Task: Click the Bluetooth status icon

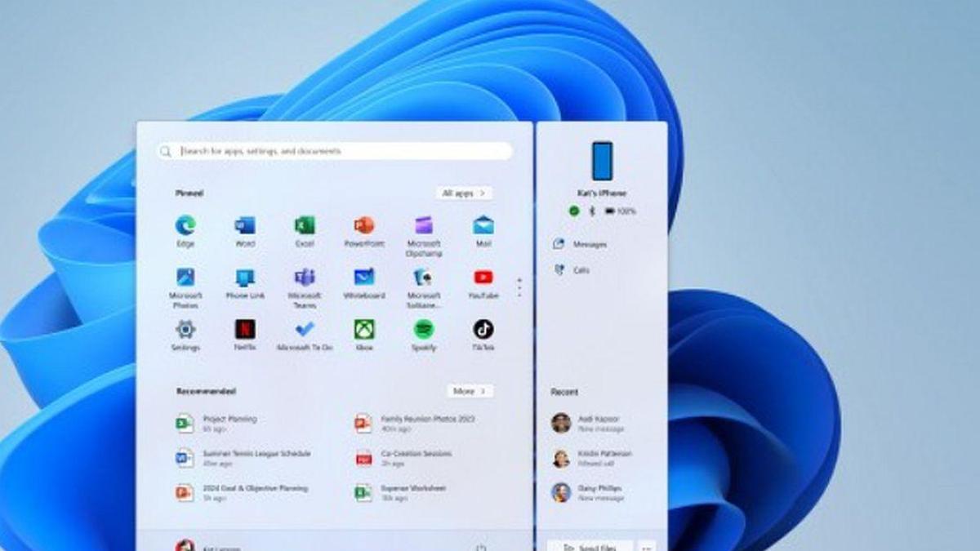Action: point(592,211)
